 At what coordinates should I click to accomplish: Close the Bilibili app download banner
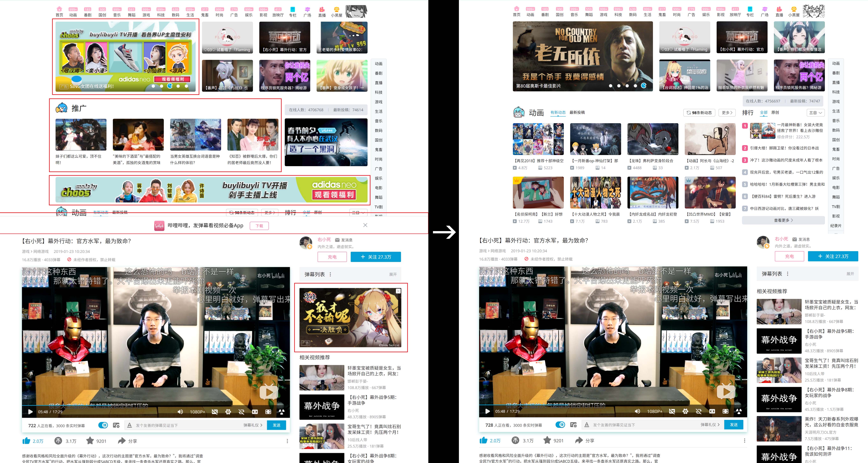[365, 225]
